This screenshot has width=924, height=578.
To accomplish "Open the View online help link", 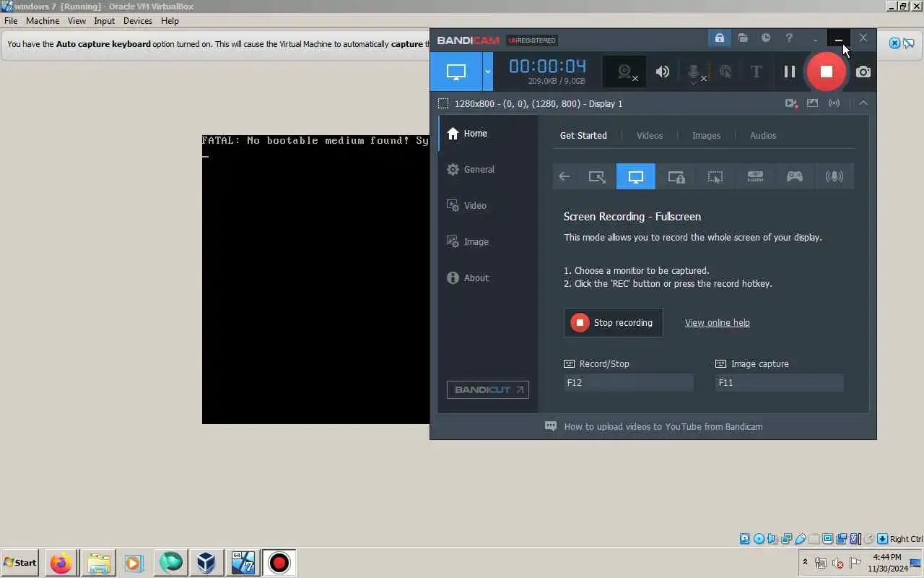I will tap(717, 322).
